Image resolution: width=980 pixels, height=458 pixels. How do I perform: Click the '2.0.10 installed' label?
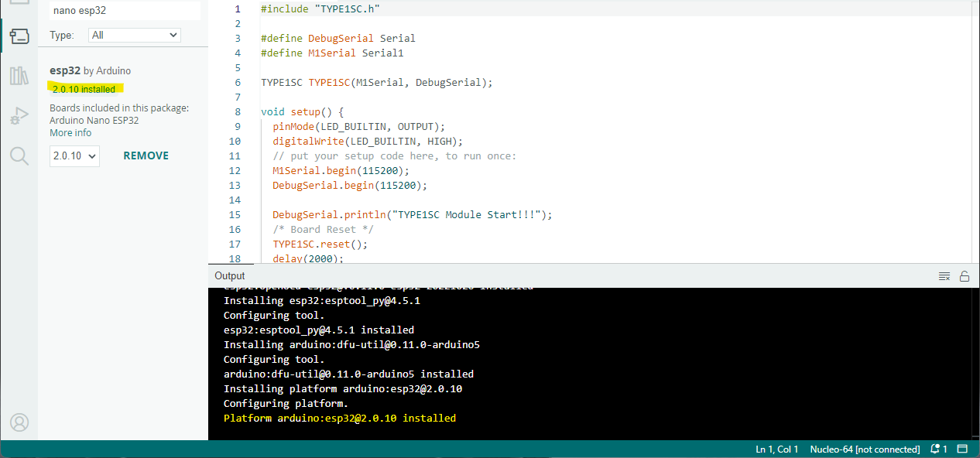click(x=84, y=89)
